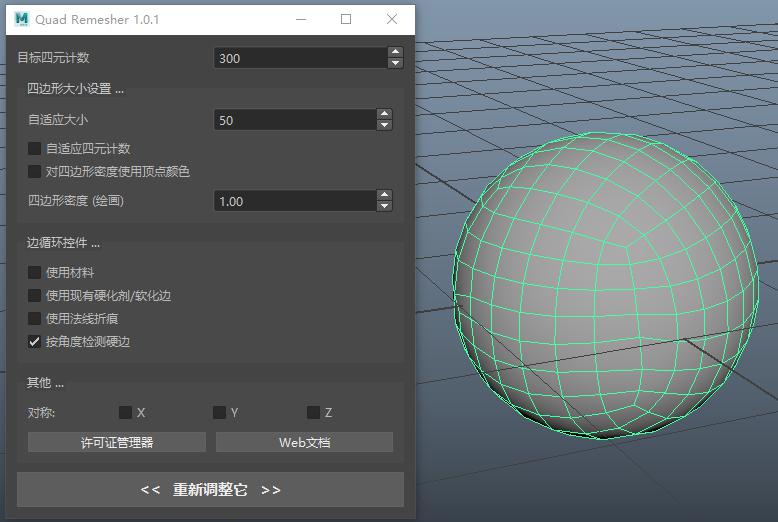Check the 使用法线折痕 option
The height and width of the screenshot is (522, 778).
click(x=35, y=319)
